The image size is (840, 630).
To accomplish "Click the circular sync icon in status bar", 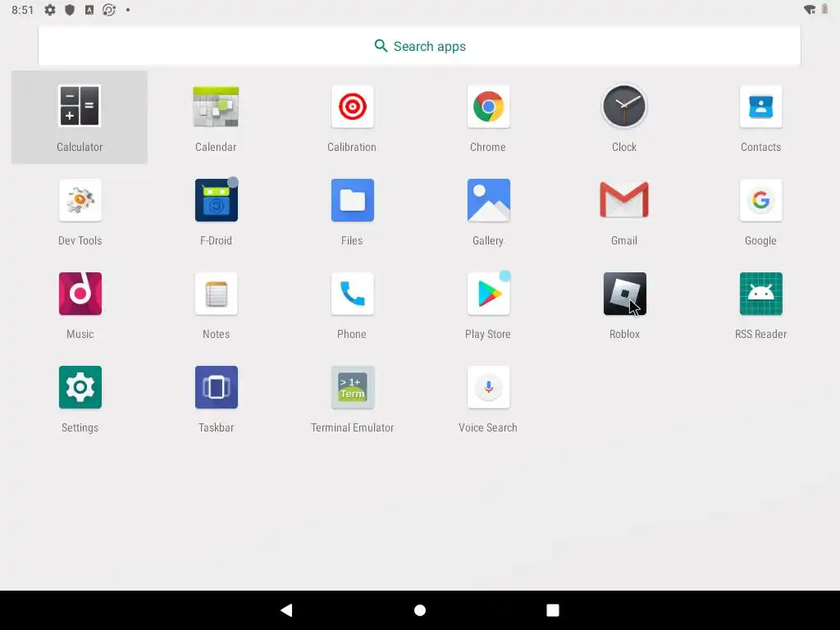I will pos(109,10).
